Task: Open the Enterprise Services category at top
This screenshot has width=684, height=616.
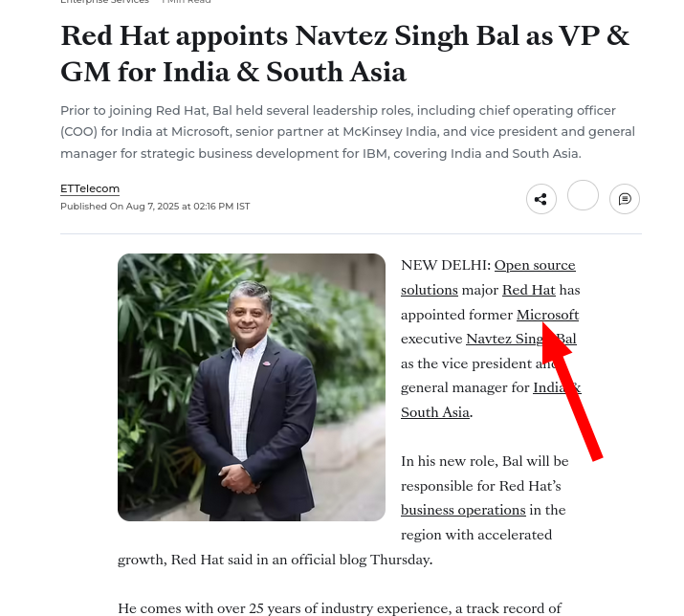Action: coord(104,2)
